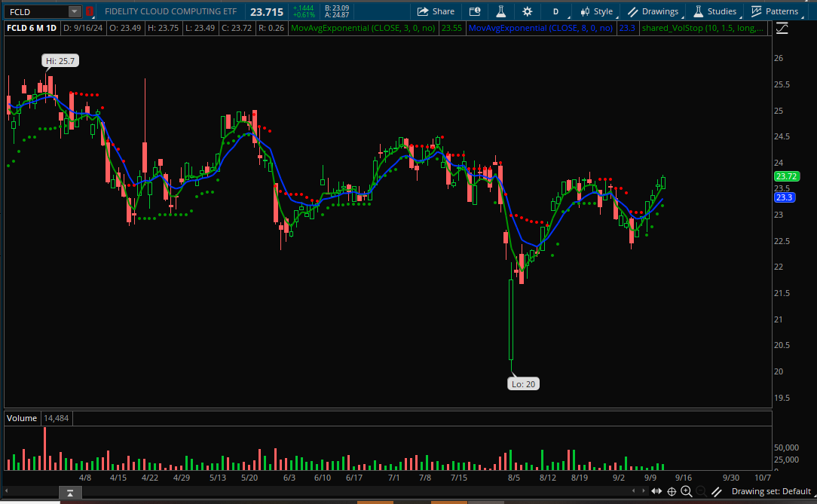Click the maximize chart icon at top right
This screenshot has height=504, width=817.
(x=782, y=27)
